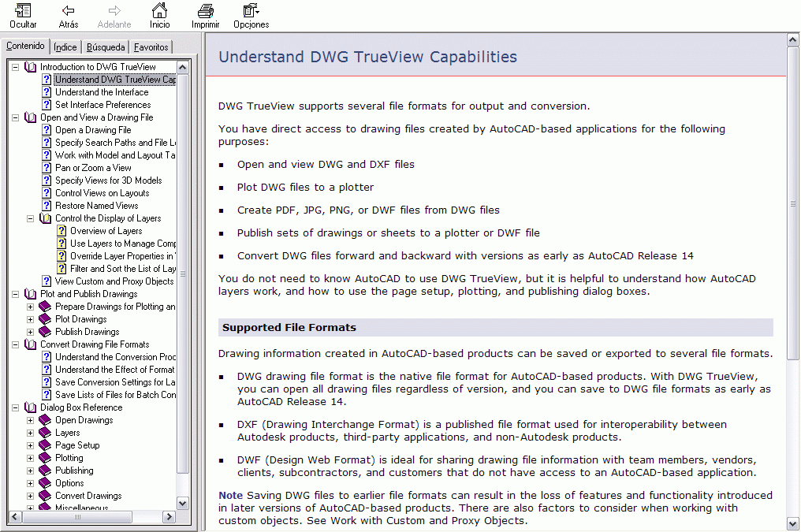Screen dimensions: 801x532
Task: Collapse the Convert Drawing File Formats node
Action: pyautogui.click(x=15, y=344)
